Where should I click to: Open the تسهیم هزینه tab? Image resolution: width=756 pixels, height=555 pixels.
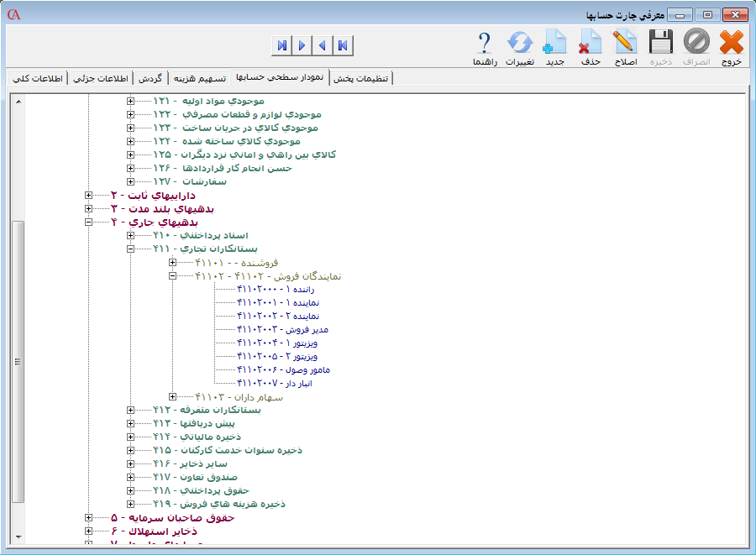coord(199,78)
